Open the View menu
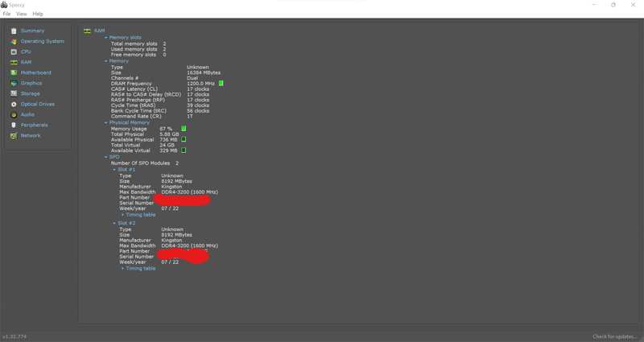 click(22, 14)
